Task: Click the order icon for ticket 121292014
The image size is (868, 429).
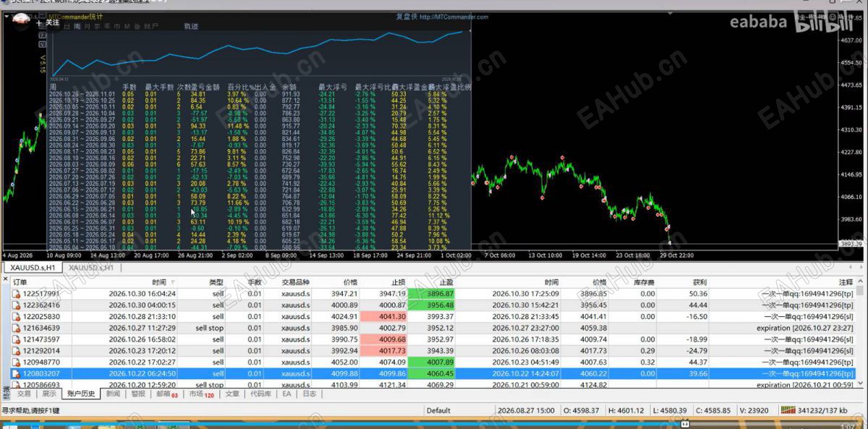Action: [16, 351]
